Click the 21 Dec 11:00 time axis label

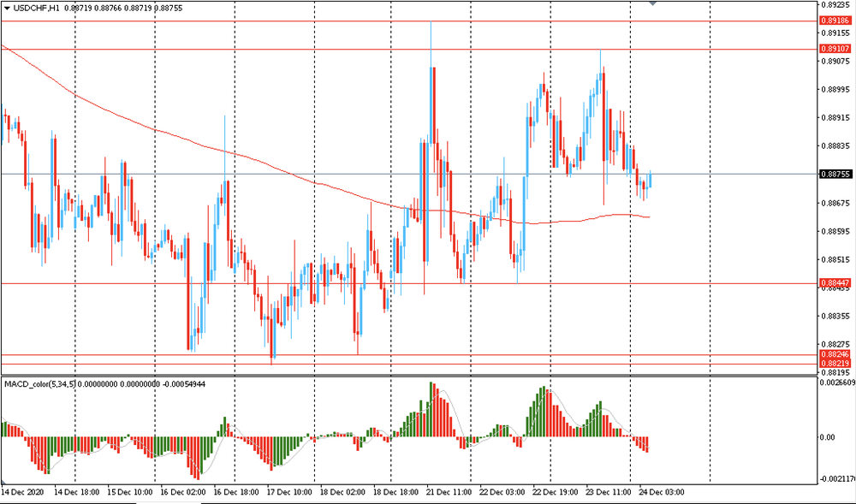click(449, 492)
